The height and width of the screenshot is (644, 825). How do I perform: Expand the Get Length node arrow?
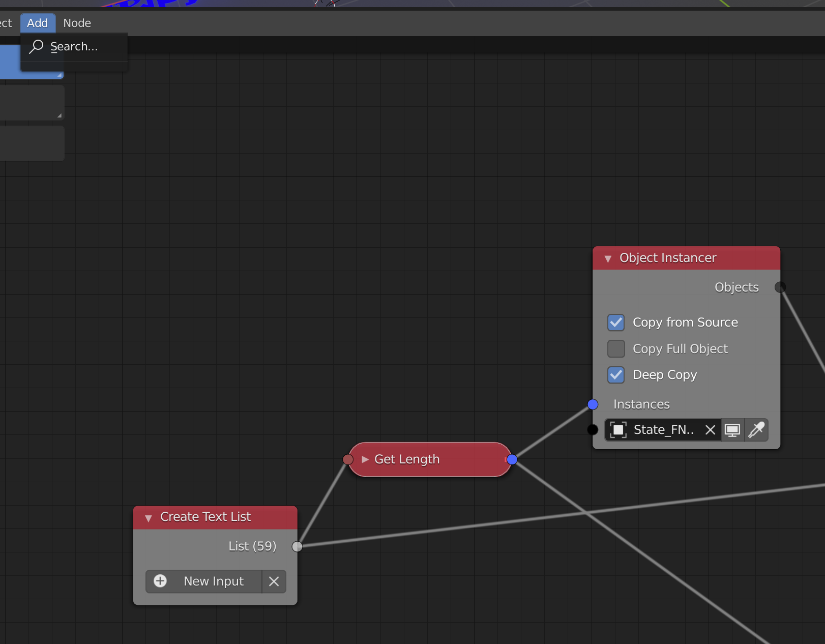pyautogui.click(x=365, y=459)
